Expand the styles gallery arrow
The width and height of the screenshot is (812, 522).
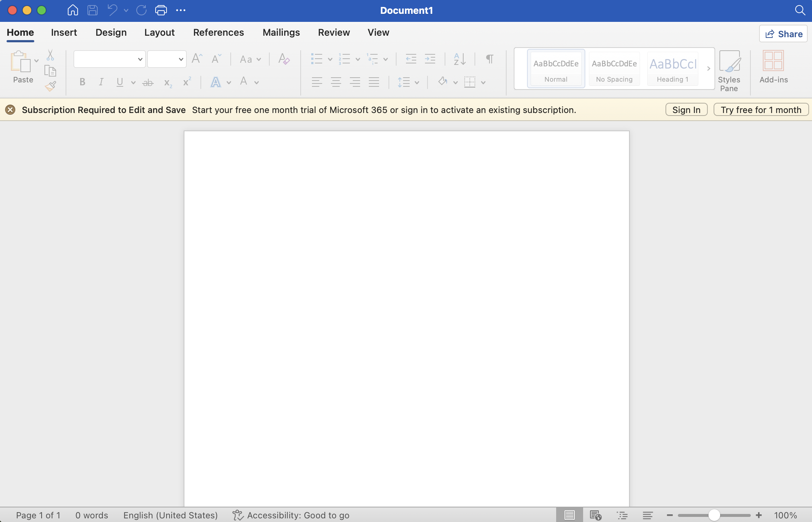[708, 69]
